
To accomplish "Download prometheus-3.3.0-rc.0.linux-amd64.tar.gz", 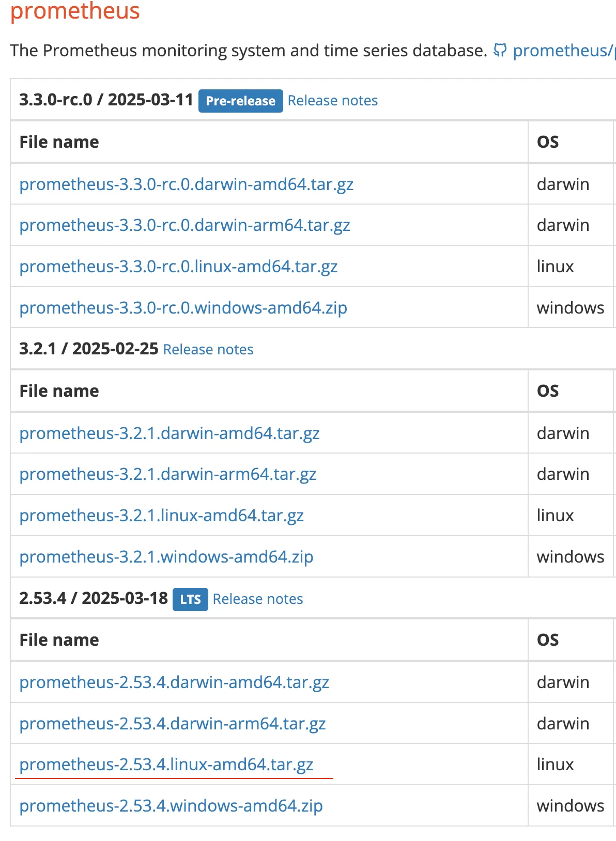I will click(179, 267).
